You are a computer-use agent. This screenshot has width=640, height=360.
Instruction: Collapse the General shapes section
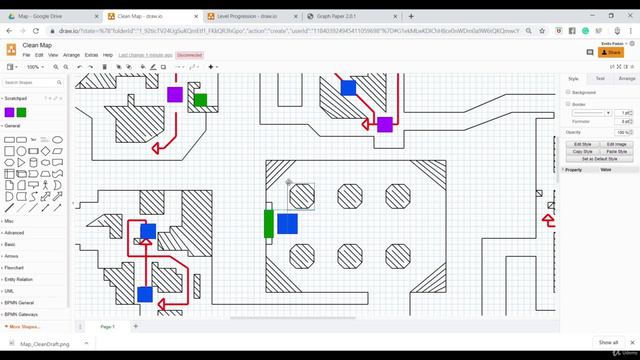coord(11,126)
